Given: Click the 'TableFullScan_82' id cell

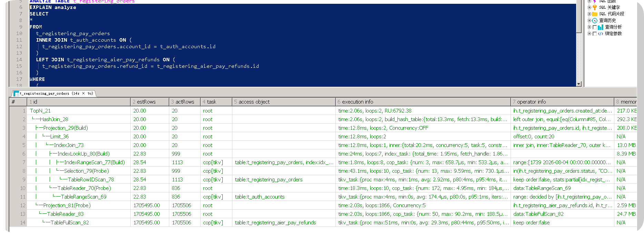Looking at the screenshot, I should point(79,223).
